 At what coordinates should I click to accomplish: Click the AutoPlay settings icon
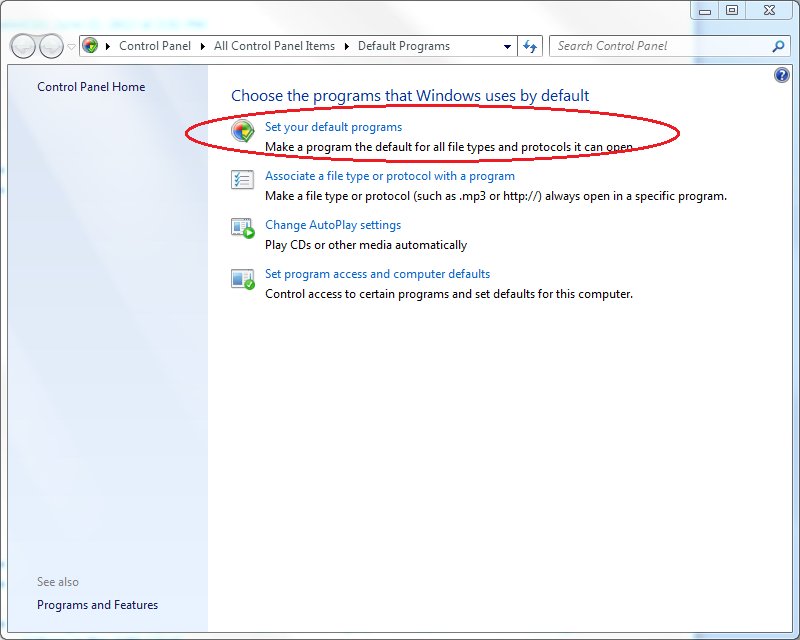243,229
